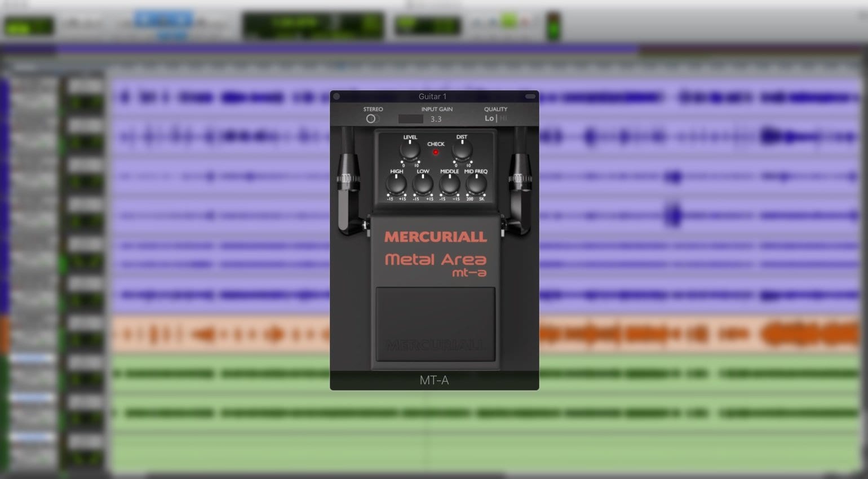The image size is (868, 479).
Task: Click the Mid Freq knob
Action: pos(476,184)
